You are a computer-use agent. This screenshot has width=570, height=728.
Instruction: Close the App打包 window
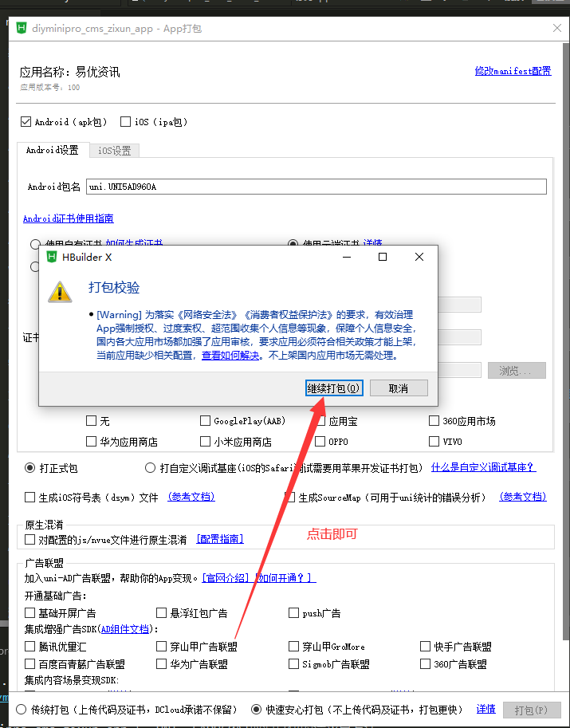556,29
